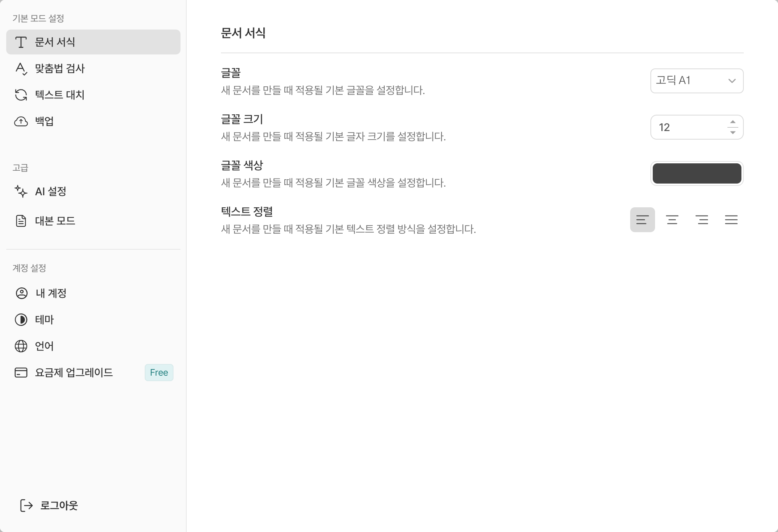778x532 pixels.
Task: Click the Free plan badge
Action: pyautogui.click(x=159, y=373)
